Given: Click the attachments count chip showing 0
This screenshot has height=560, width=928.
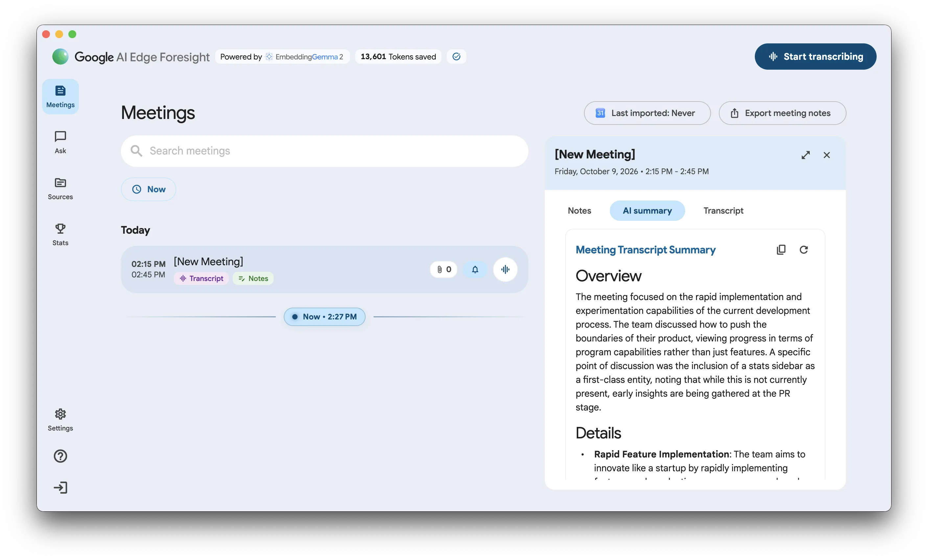Looking at the screenshot, I should coord(444,269).
